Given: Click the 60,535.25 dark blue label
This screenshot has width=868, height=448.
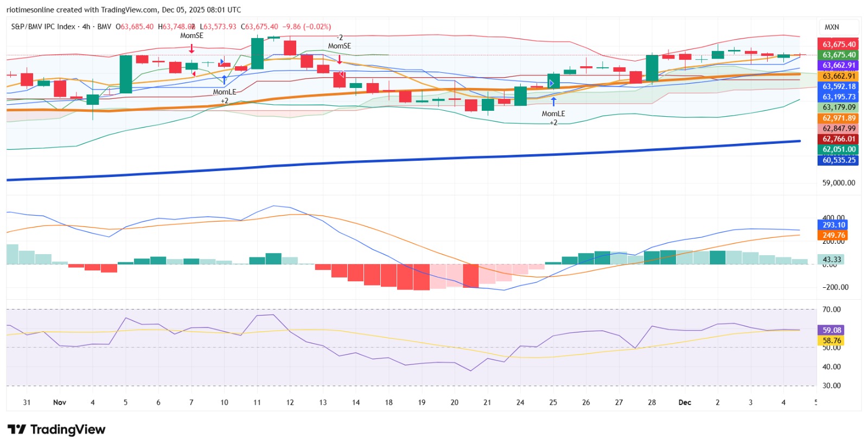Looking at the screenshot, I should (x=838, y=160).
